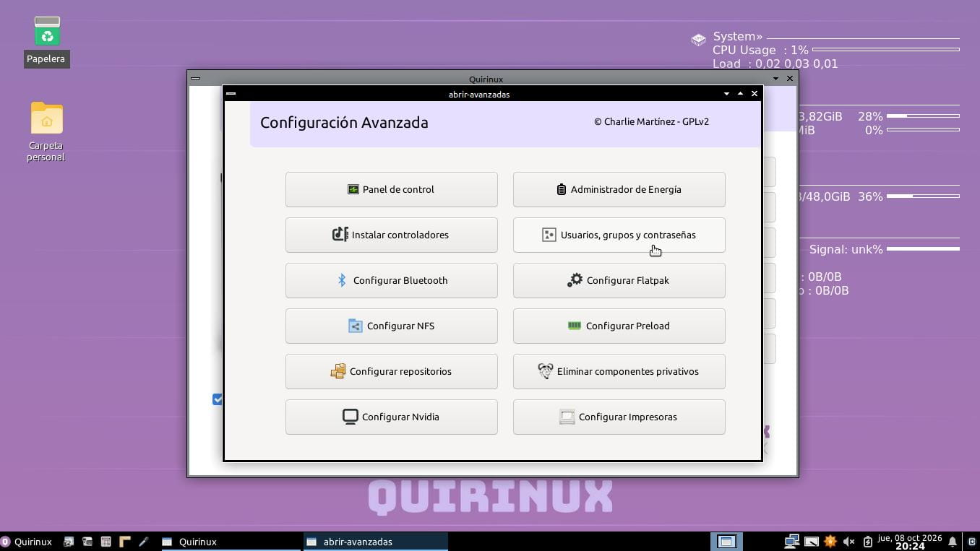The image size is (980, 551).
Task: Open Panel de control
Action: click(391, 189)
